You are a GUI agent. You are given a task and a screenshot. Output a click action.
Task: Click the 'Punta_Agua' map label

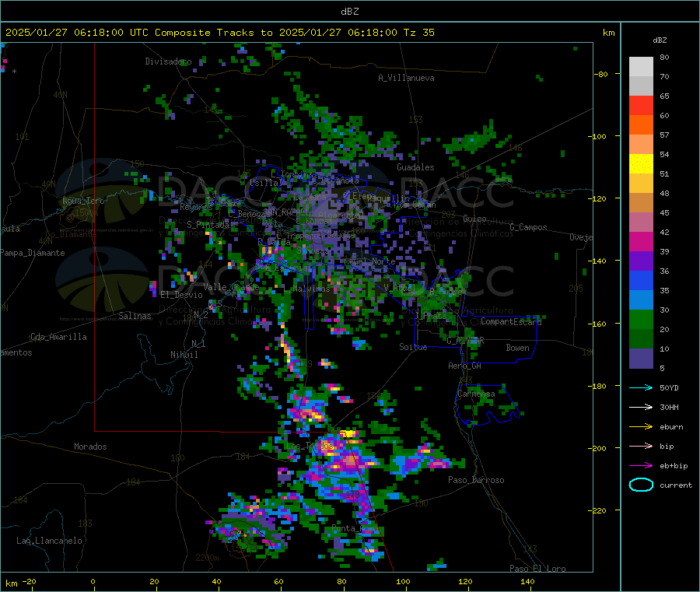click(355, 529)
